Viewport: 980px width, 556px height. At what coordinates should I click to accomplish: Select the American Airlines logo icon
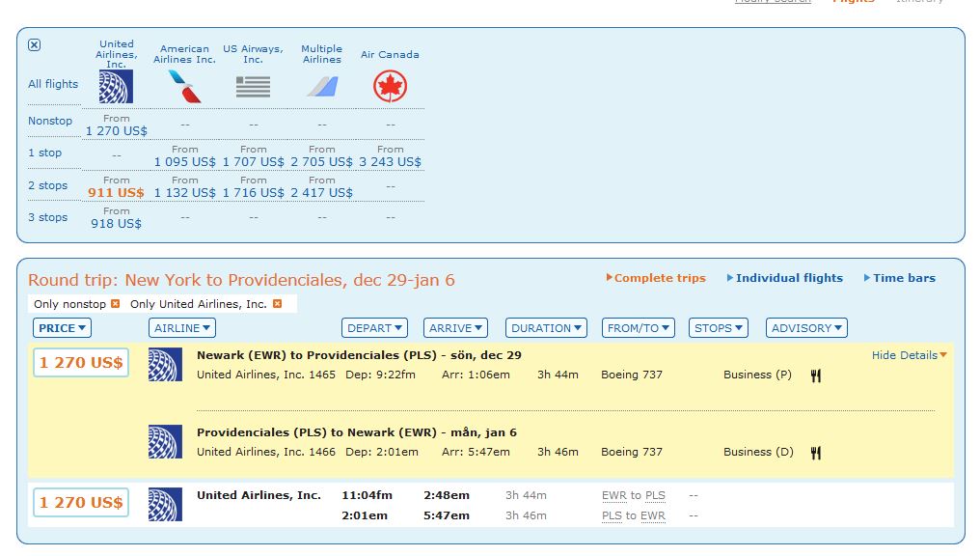[x=184, y=87]
